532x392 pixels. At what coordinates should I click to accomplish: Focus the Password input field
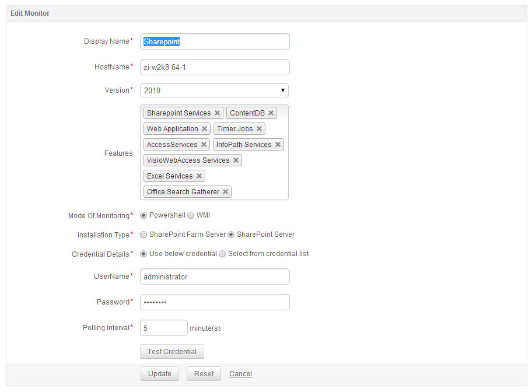pos(215,302)
